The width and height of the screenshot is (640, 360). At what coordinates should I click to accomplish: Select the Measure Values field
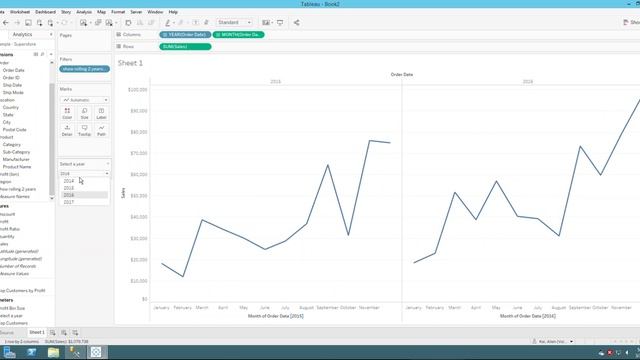click(x=14, y=274)
